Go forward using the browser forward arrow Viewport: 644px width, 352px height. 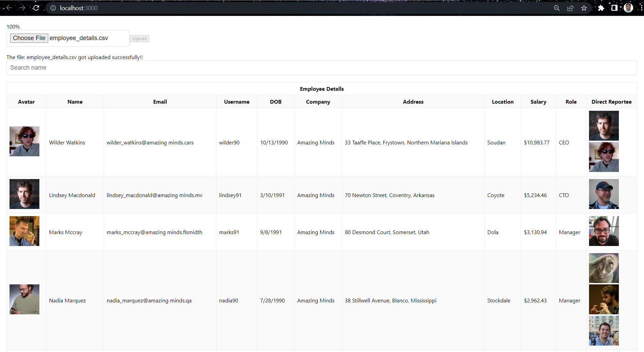[x=22, y=8]
